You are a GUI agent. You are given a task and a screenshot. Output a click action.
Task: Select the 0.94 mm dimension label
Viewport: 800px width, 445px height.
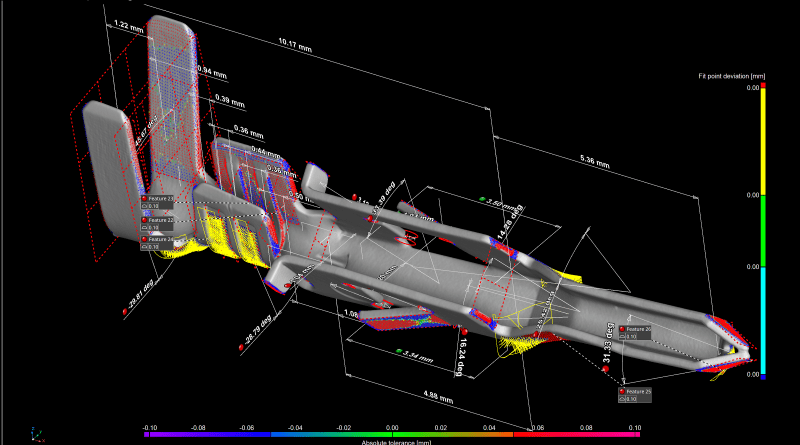[x=212, y=72]
